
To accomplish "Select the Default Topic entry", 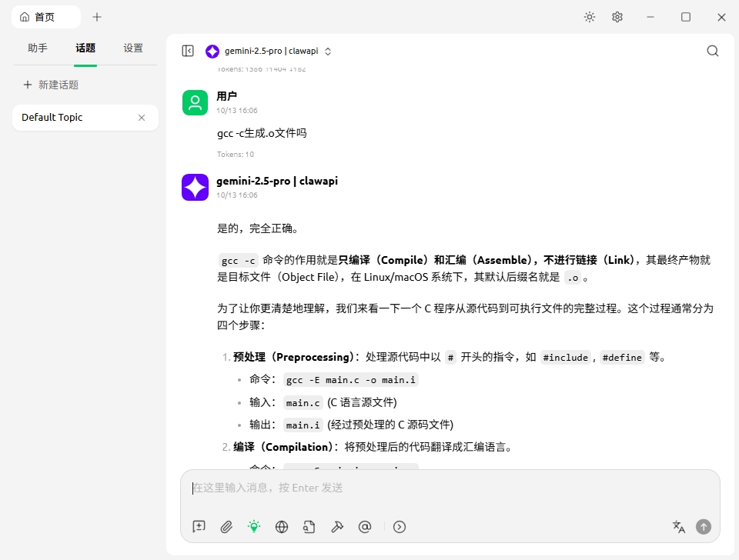I will tap(85, 117).
